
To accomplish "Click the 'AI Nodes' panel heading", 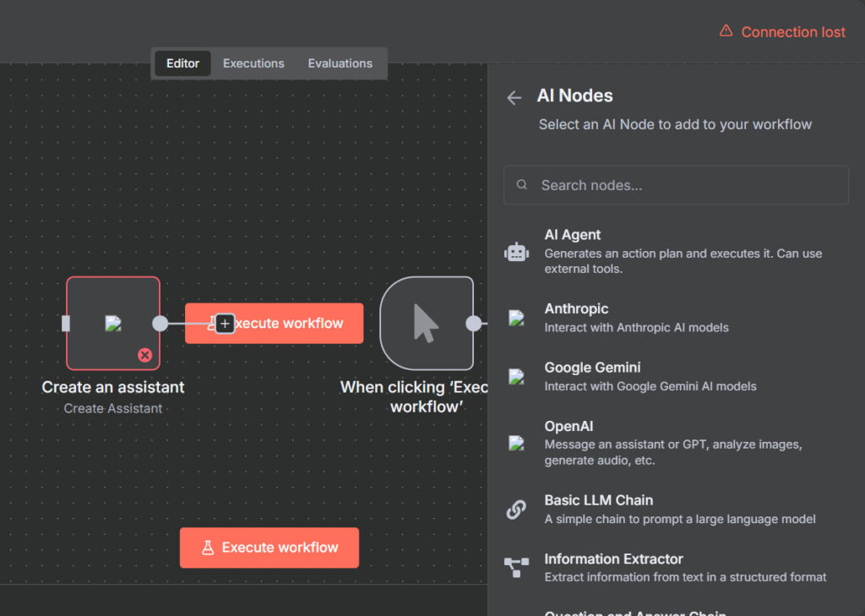I will [x=574, y=95].
